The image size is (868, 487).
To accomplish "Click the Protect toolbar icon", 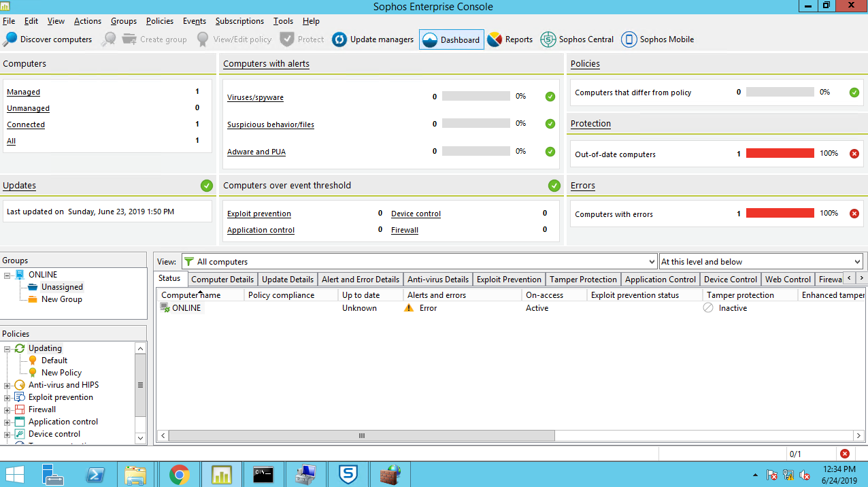I will 287,39.
